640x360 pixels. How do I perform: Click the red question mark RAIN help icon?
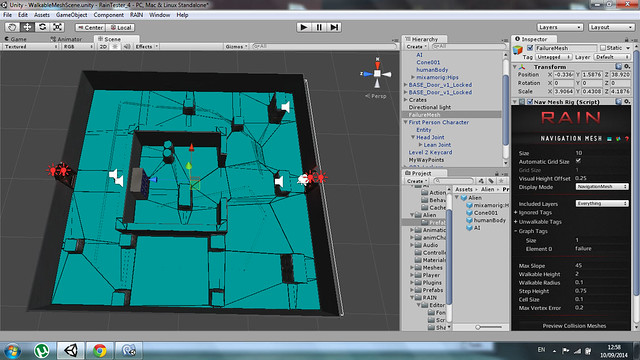pos(627,139)
